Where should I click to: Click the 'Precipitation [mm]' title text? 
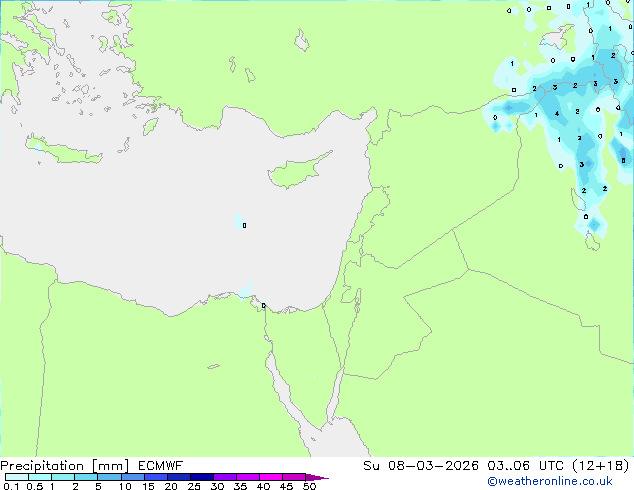point(65,466)
